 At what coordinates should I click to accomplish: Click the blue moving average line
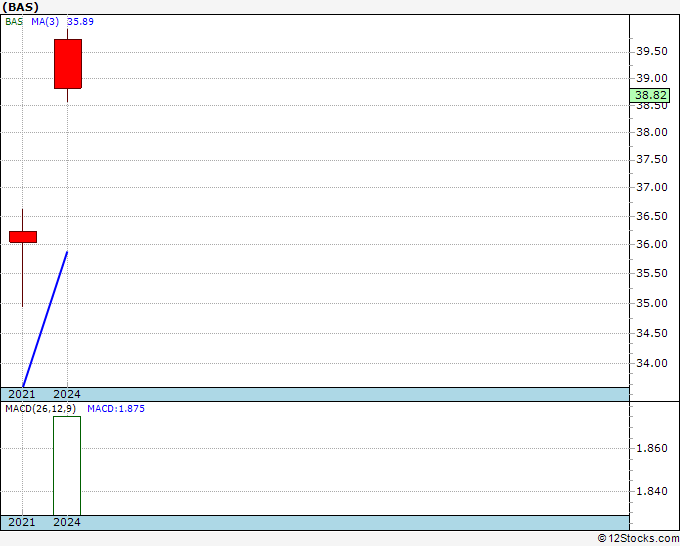click(45, 319)
